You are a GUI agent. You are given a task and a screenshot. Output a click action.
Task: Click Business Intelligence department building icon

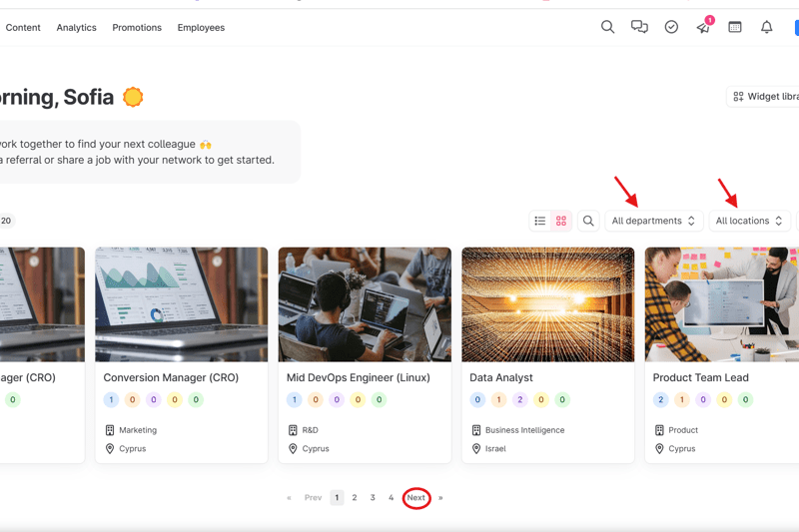tap(476, 430)
